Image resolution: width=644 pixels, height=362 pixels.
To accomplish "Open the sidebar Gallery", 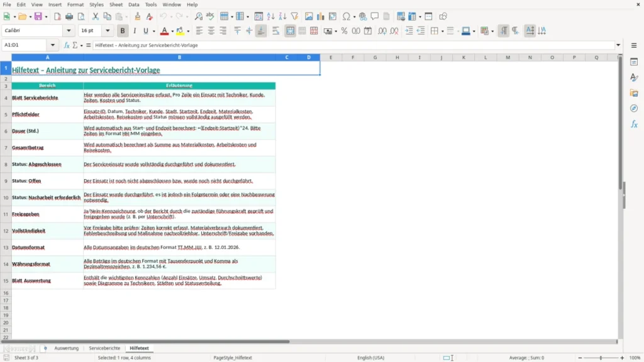I will coord(634,93).
